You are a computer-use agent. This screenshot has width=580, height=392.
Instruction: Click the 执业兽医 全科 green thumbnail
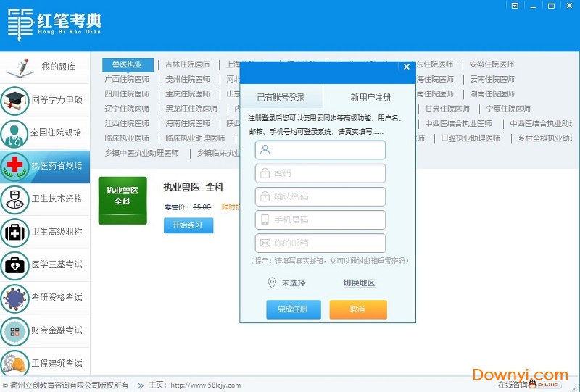click(x=123, y=201)
